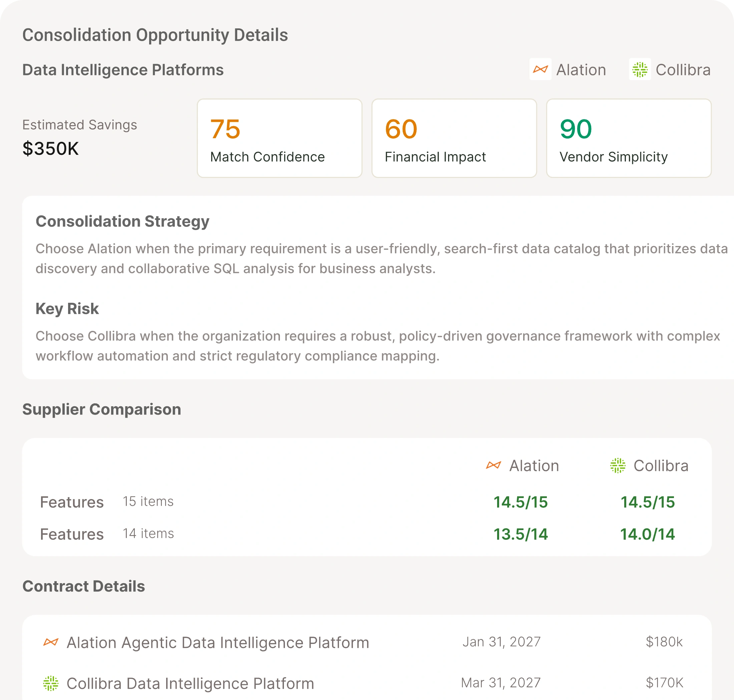Click the Mar 31, 2027 contract date
The width and height of the screenshot is (734, 700).
coord(501,682)
